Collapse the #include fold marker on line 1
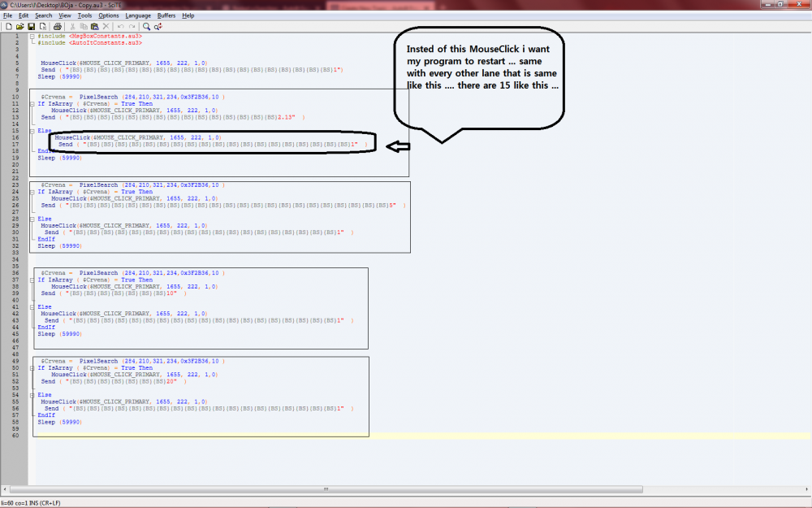This screenshot has width=812, height=508. click(x=32, y=37)
